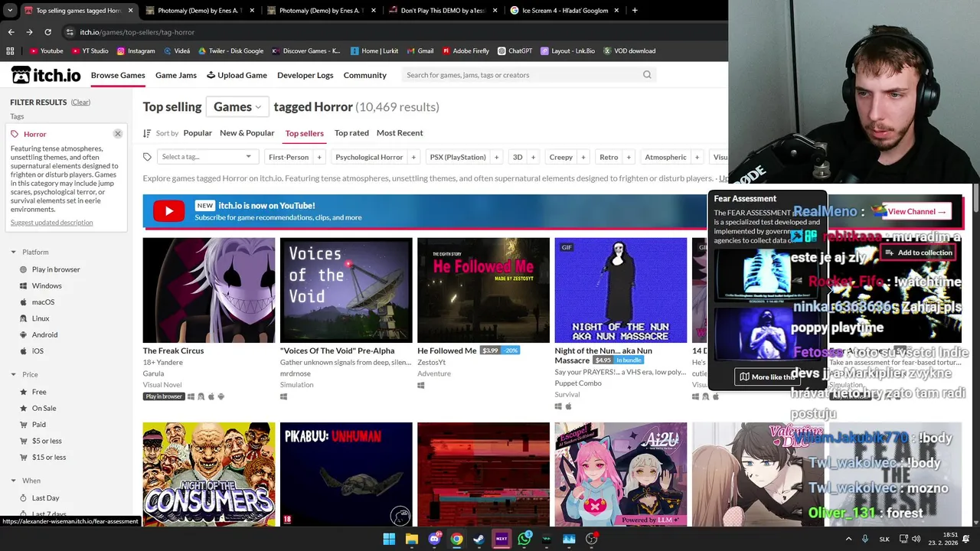Filter by Free price

pos(39,392)
